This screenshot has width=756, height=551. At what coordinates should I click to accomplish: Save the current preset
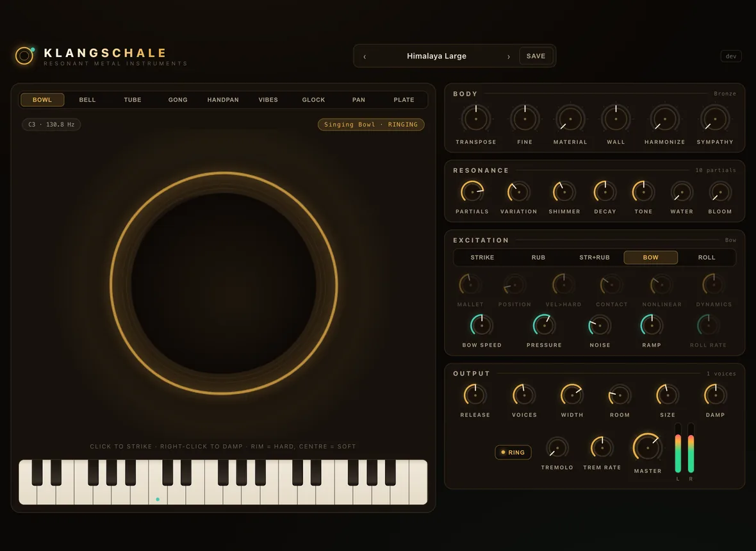pyautogui.click(x=536, y=56)
